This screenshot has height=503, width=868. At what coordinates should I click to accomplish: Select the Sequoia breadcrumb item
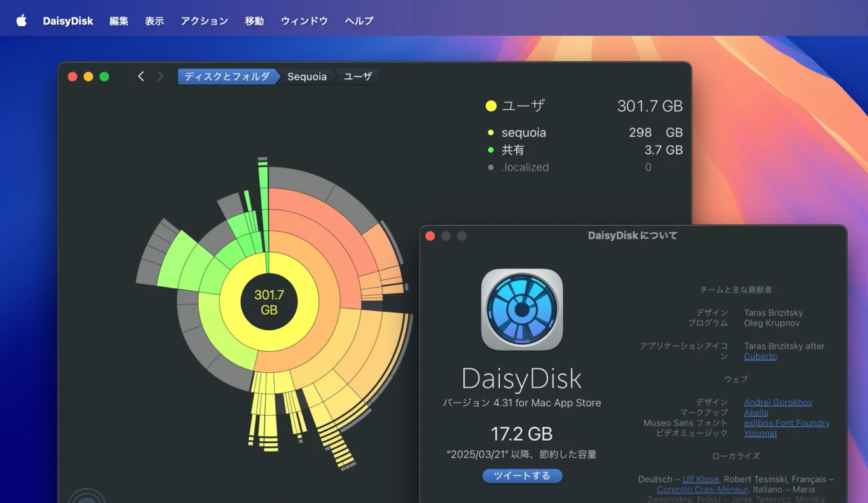[x=307, y=77]
